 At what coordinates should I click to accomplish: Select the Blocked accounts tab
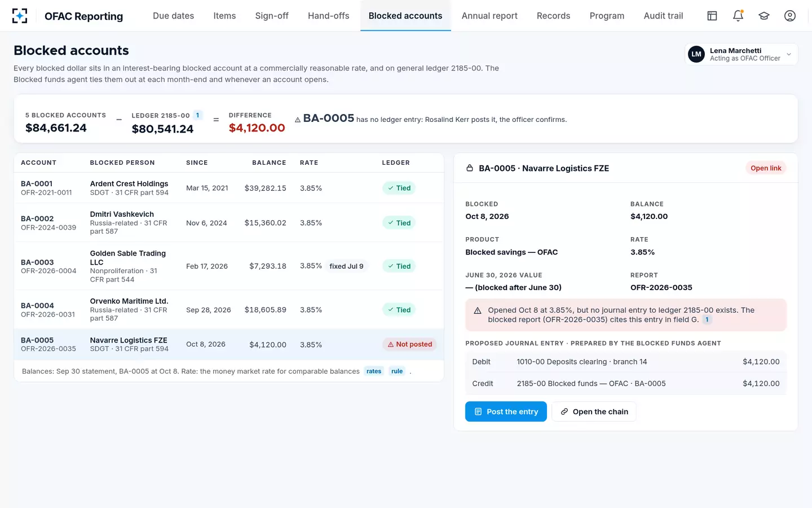[405, 16]
